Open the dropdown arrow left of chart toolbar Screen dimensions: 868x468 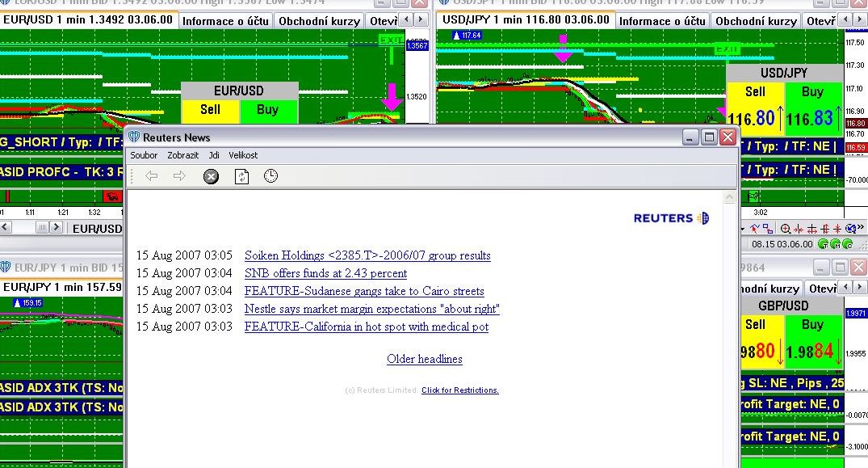[743, 230]
